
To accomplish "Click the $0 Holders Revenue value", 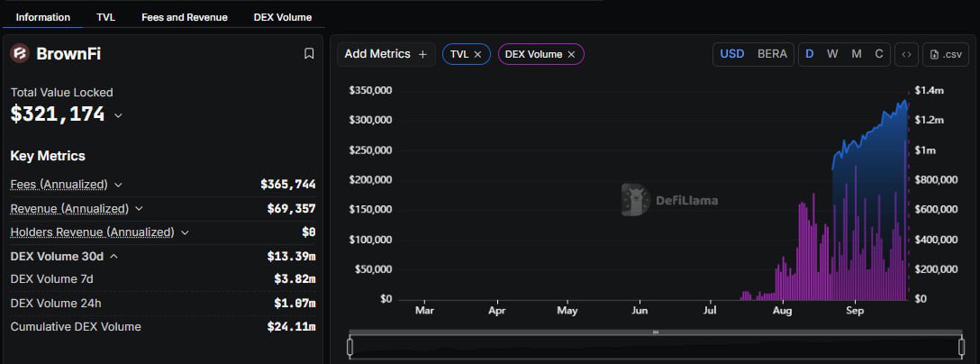I will coord(309,232).
